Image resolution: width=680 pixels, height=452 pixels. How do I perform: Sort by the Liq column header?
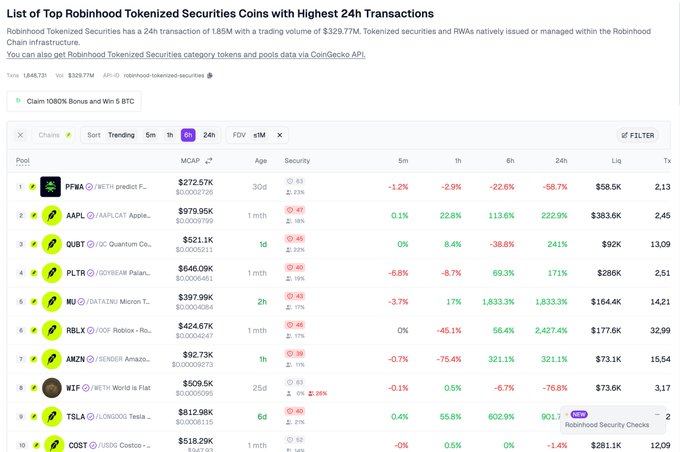point(616,160)
